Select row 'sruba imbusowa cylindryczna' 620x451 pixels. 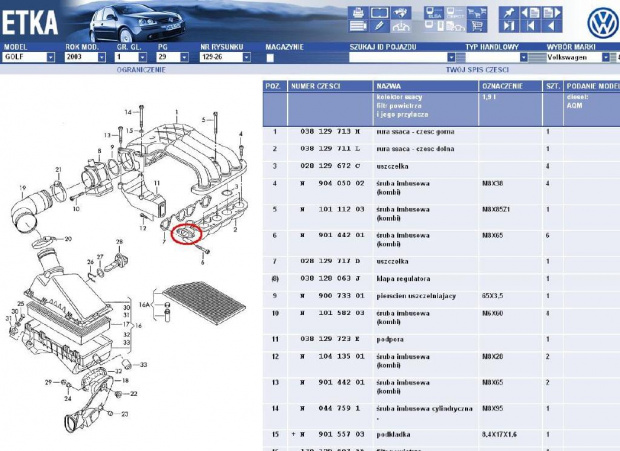click(424, 408)
